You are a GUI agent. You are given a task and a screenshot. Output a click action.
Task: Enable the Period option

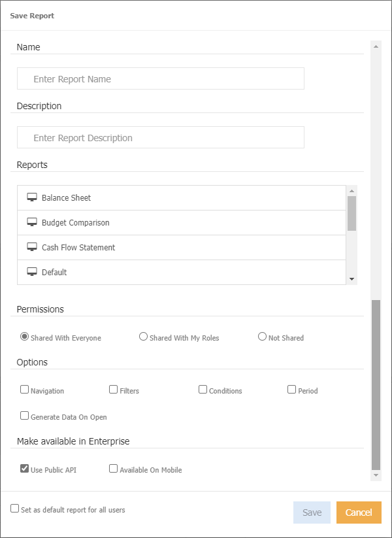[x=291, y=389]
